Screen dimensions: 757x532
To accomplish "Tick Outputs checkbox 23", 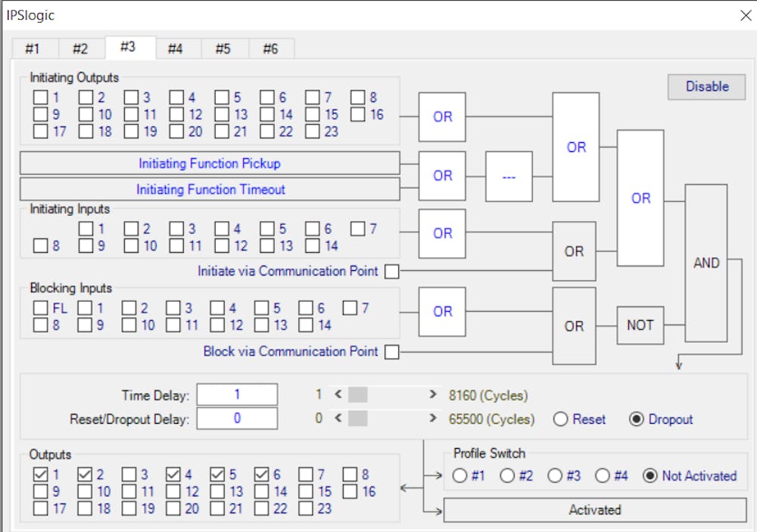I will [x=306, y=509].
